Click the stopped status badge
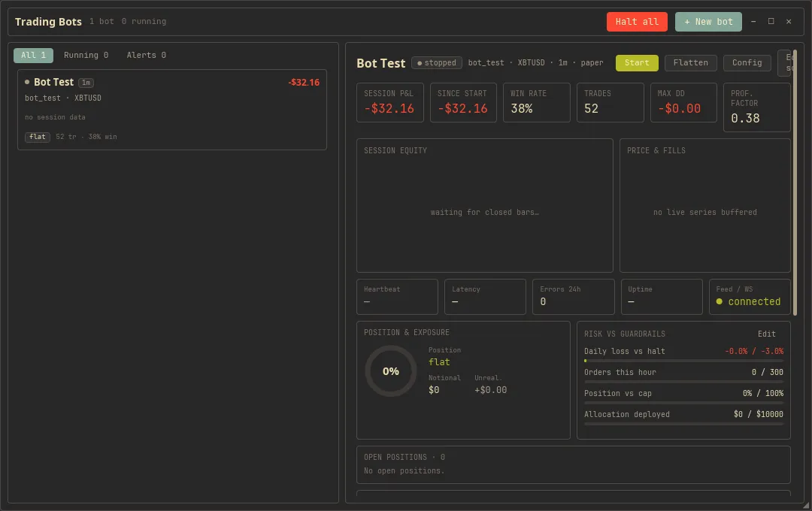812x511 pixels. click(x=437, y=62)
